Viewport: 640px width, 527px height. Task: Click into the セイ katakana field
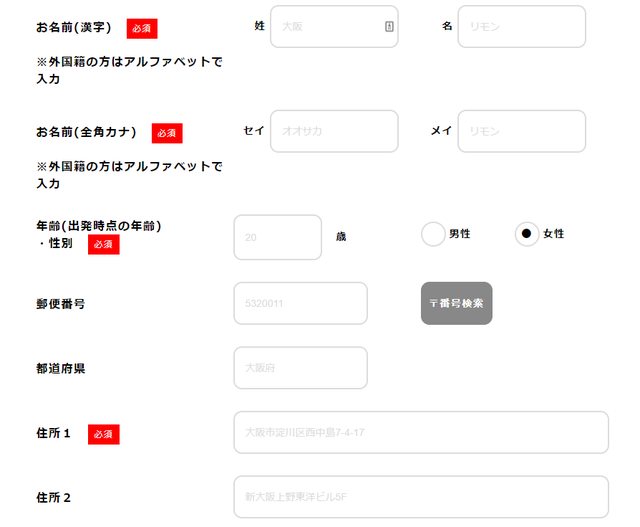[x=334, y=131]
